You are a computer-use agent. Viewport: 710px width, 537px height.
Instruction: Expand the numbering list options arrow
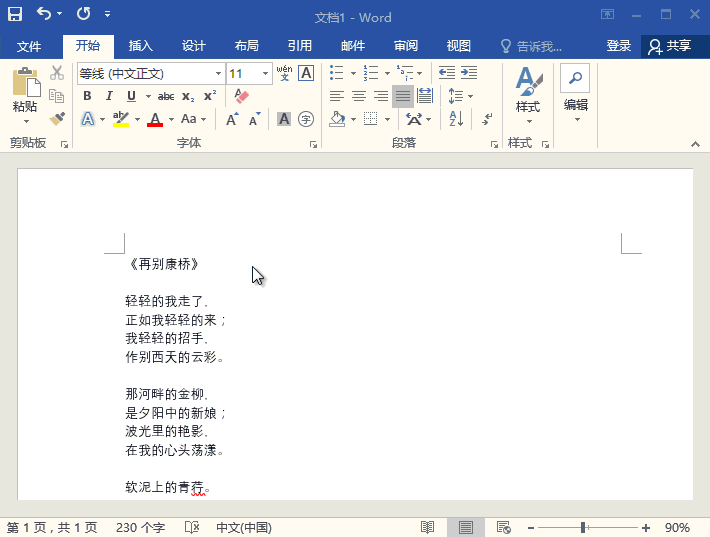(x=387, y=73)
